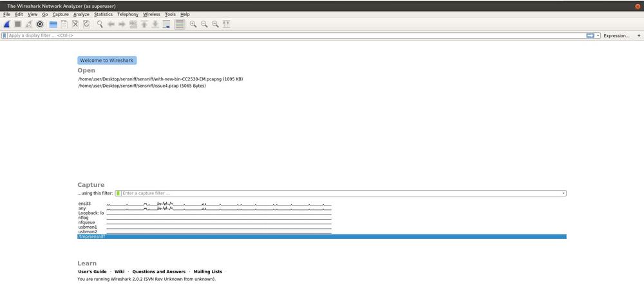The height and width of the screenshot is (297, 644).
Task: Open the Mailing Lists link
Action: 208,271
